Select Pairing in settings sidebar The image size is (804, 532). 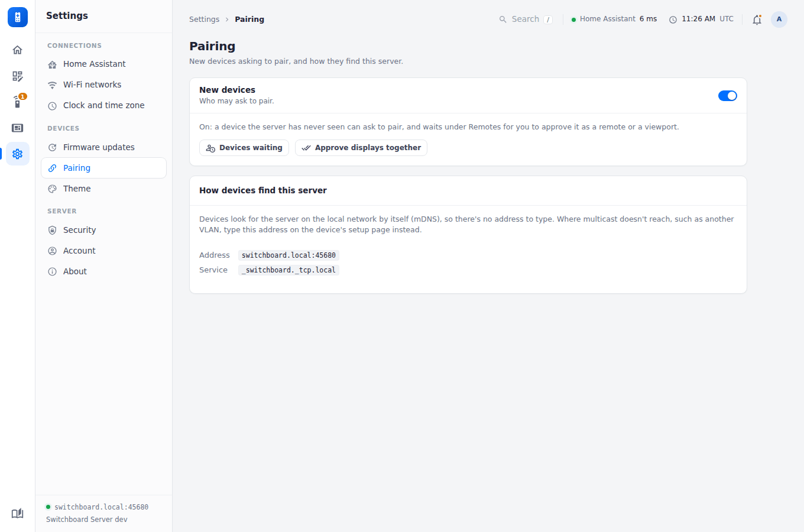coord(103,168)
